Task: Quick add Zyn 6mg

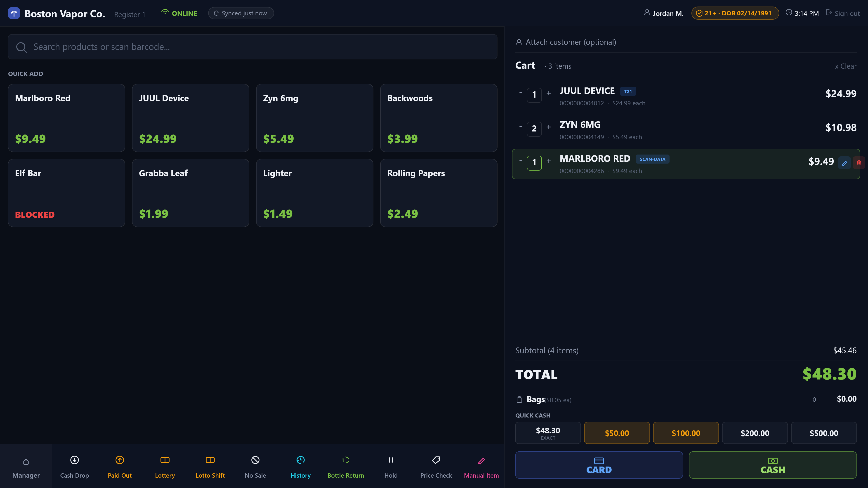Action: [314, 118]
